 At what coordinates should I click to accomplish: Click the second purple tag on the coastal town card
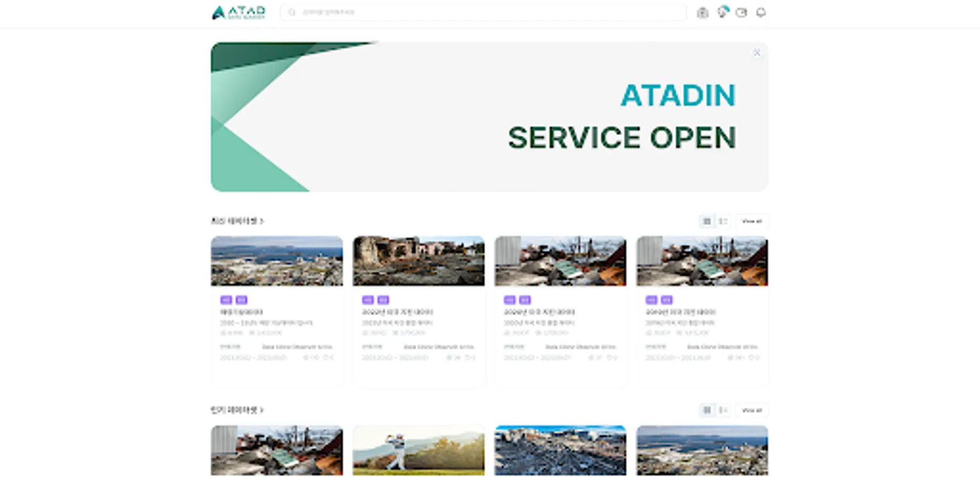241,300
